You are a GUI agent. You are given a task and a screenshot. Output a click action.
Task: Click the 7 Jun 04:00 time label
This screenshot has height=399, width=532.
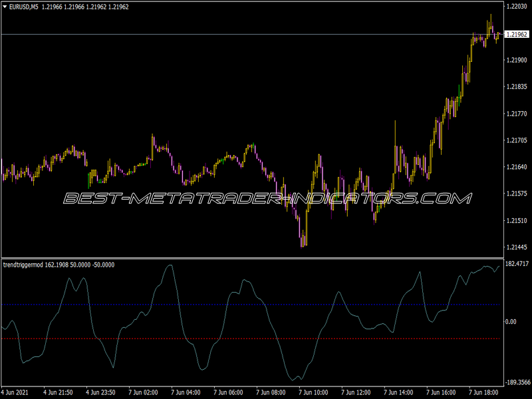186,392
